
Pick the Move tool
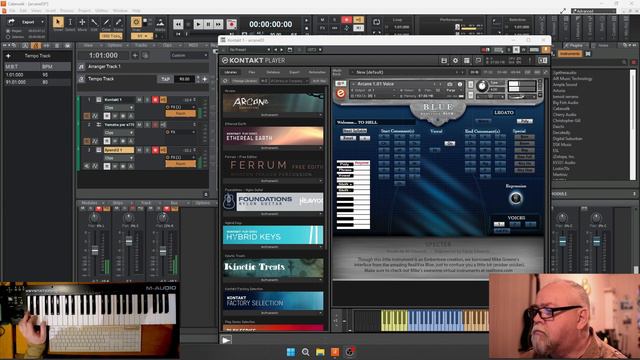[x=82, y=22]
